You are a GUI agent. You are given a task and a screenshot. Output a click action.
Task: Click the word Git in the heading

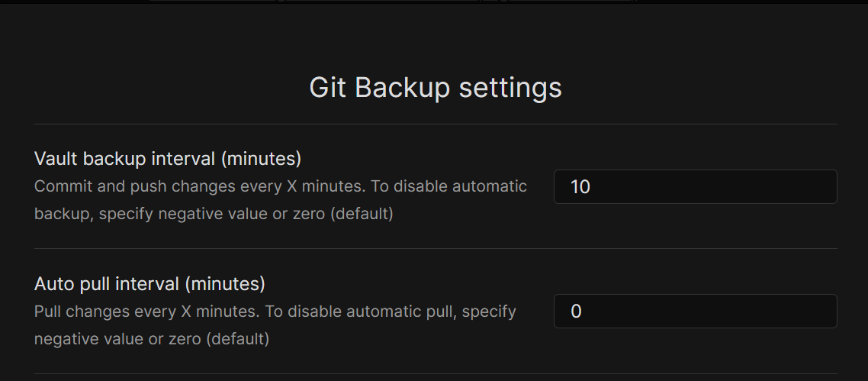pyautogui.click(x=328, y=88)
